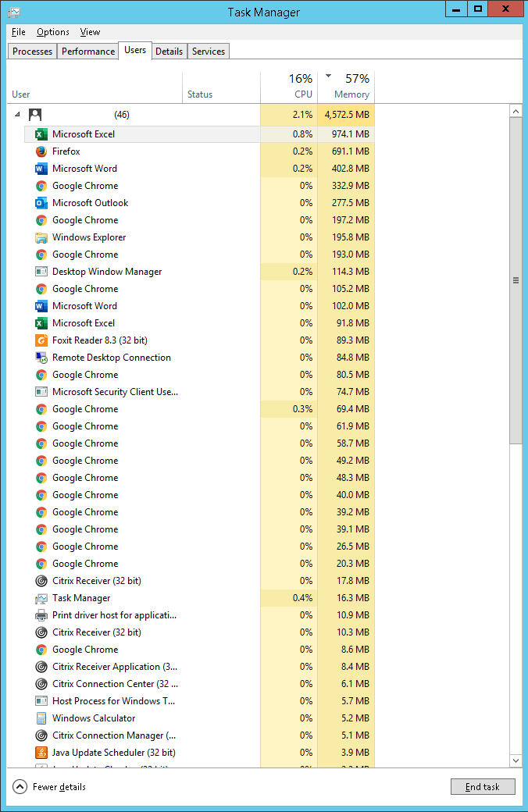Click the Excel icon using 91.8 MB

(x=41, y=323)
